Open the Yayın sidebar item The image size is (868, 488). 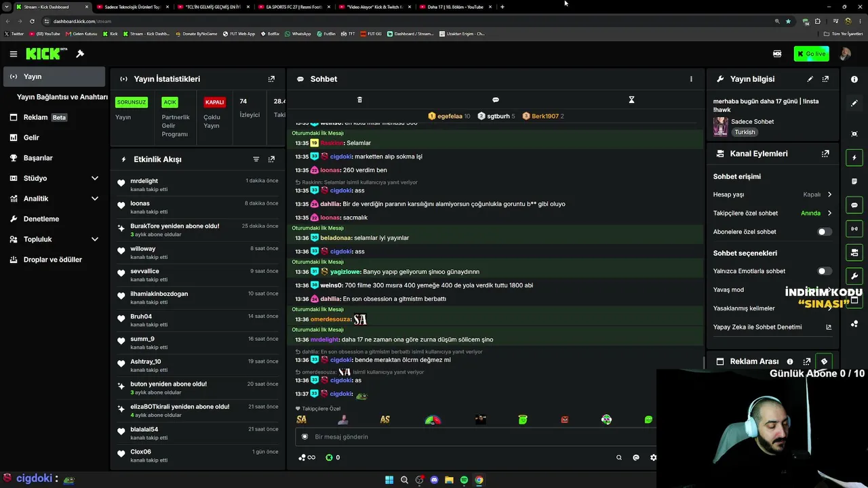[54, 77]
